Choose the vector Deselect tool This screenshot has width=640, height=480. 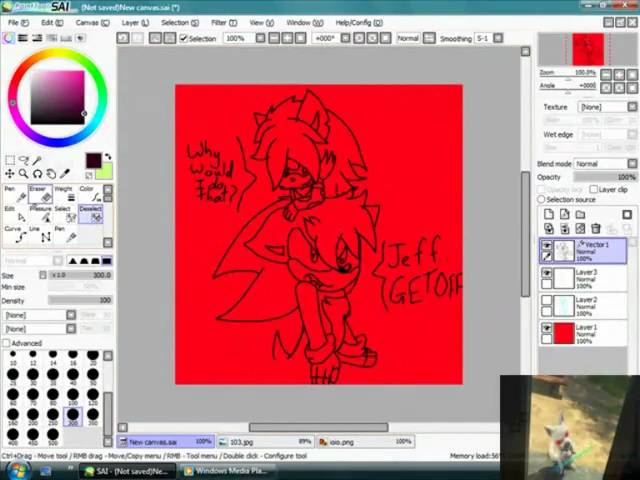[x=90, y=214]
